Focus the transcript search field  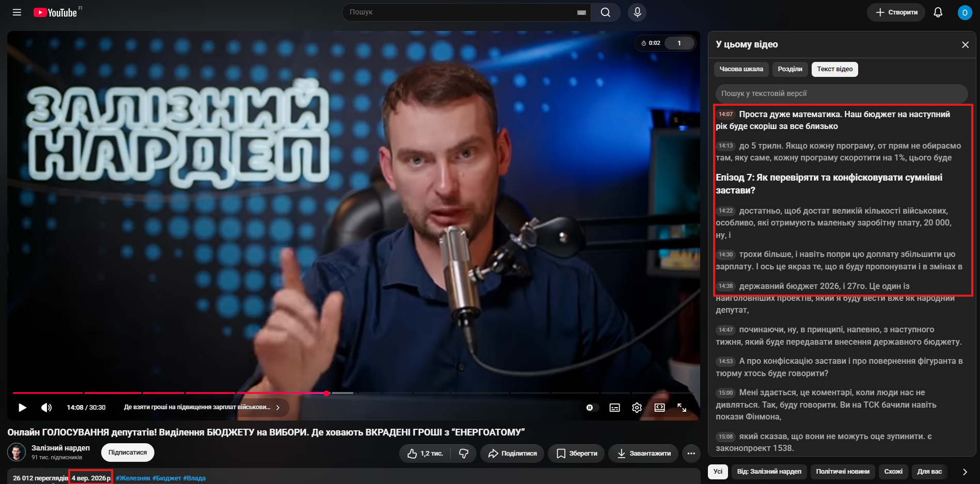click(841, 94)
